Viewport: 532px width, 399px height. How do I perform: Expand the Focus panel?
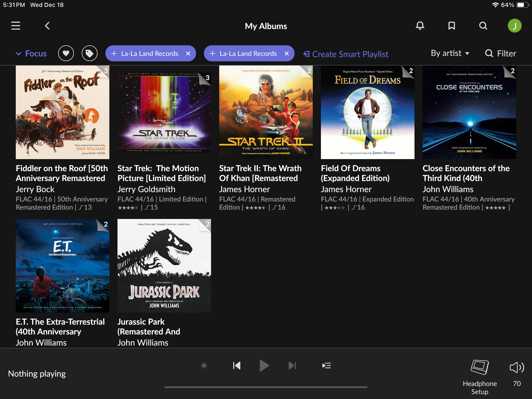31,53
